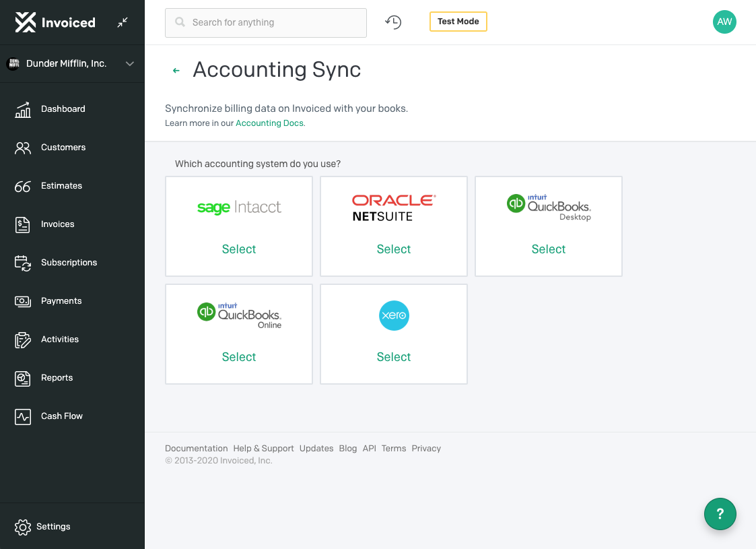Go back using the green arrow
This screenshot has width=756, height=549.
click(176, 71)
